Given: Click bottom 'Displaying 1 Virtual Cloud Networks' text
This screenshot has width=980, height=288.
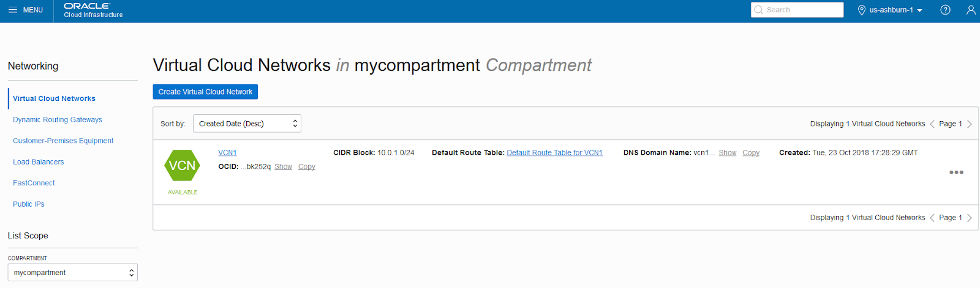Looking at the screenshot, I should tap(867, 218).
